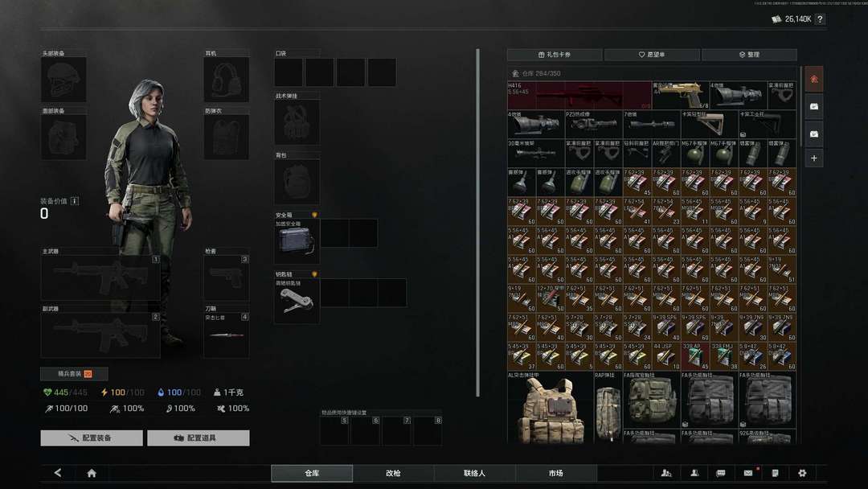Select the PZ3 thermal scope item
Viewport: 868px width, 489px height.
coord(594,124)
